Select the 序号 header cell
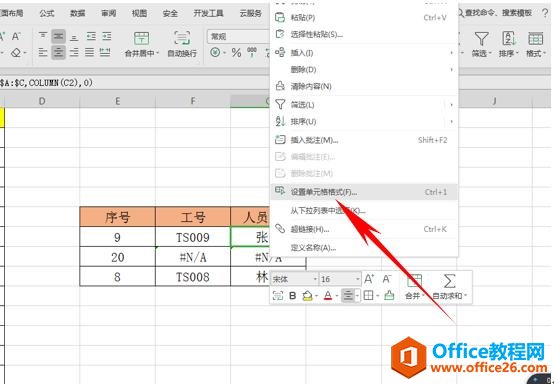The width and height of the screenshot is (554, 385). pos(117,217)
